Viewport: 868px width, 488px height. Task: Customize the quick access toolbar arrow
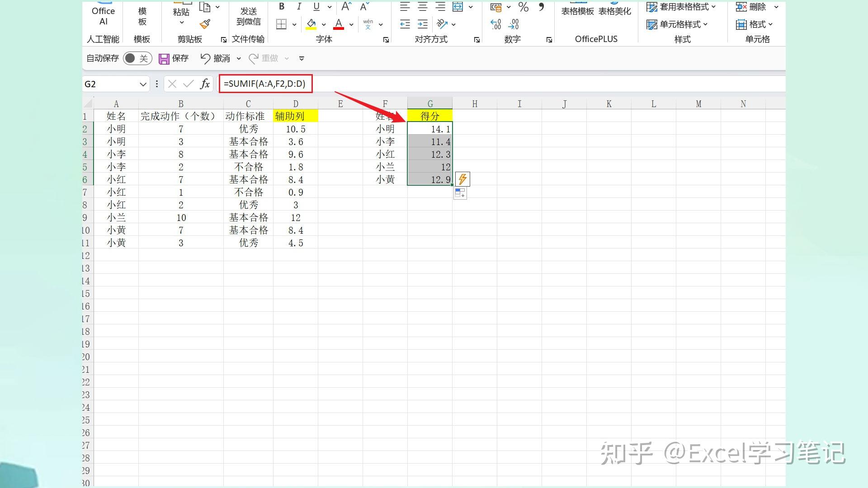tap(302, 58)
